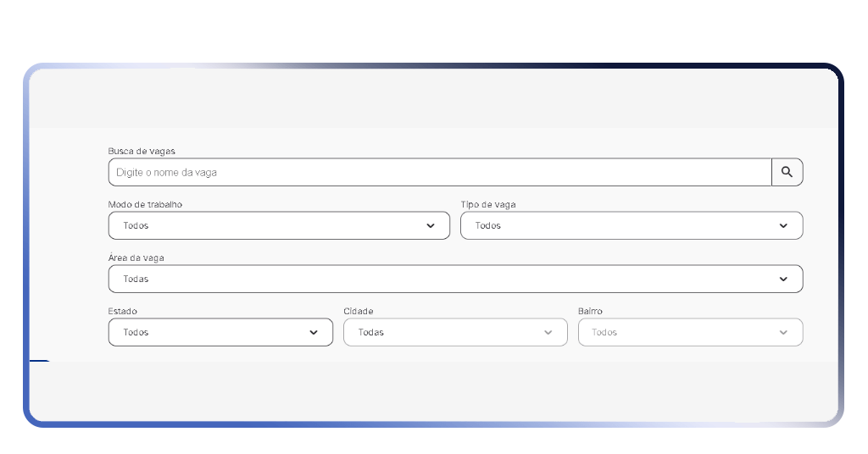Click the 'Tipo de vaga' label text
This screenshot has width=868, height=454.
coord(487,204)
